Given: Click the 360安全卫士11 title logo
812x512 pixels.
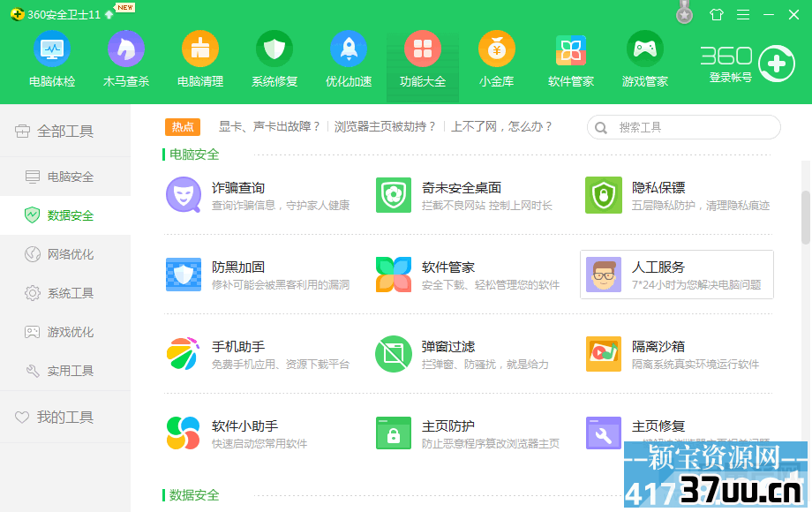Looking at the screenshot, I should click(x=18, y=14).
